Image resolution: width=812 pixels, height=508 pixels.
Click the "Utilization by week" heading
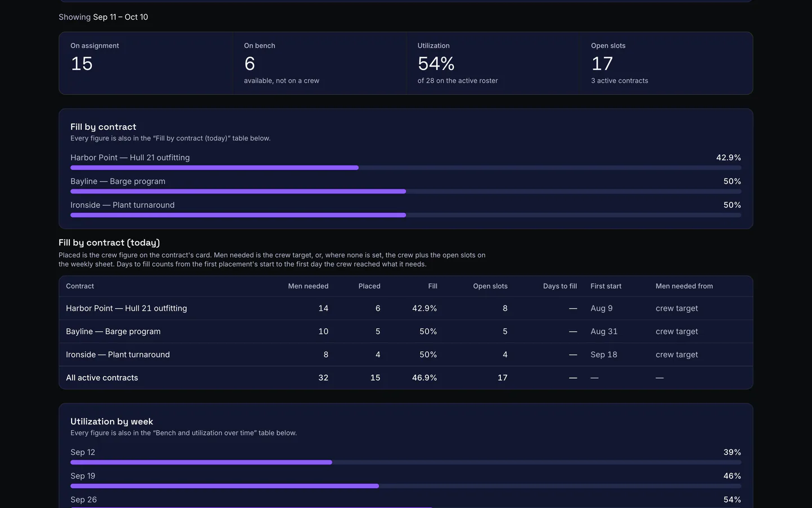112,422
